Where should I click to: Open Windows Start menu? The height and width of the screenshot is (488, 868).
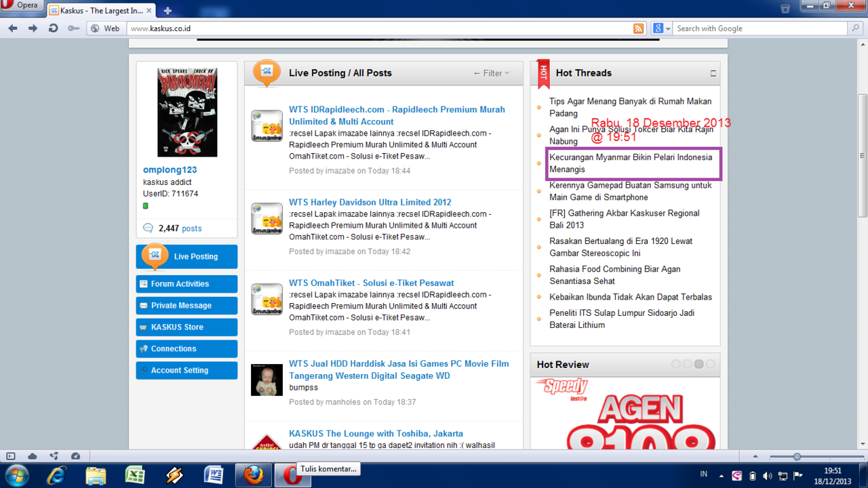coord(16,475)
